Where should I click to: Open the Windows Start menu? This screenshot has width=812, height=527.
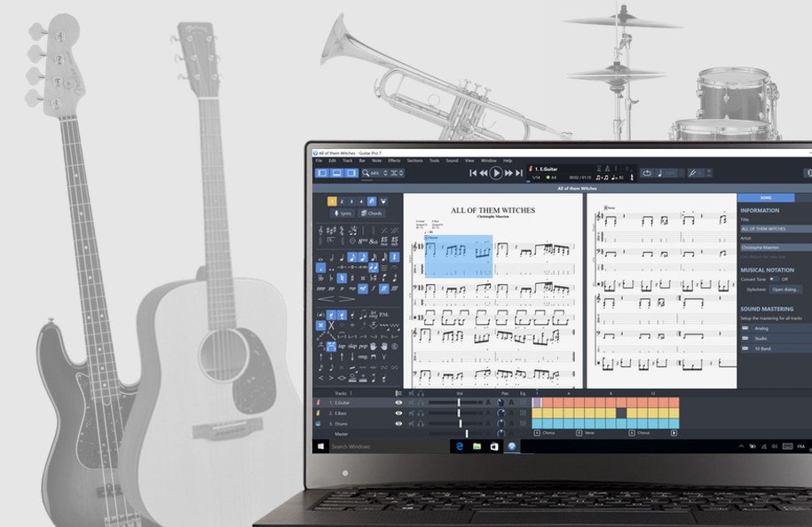(320, 446)
